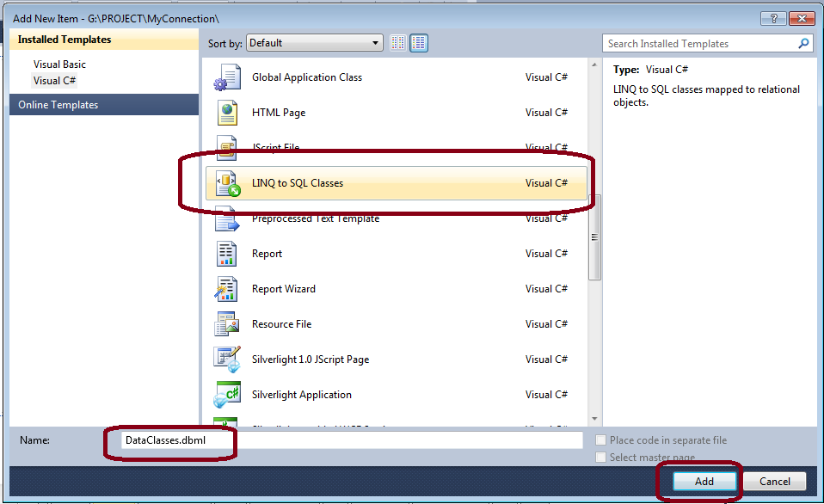The width and height of the screenshot is (824, 504).
Task: Click the LINQ to SQL Classes icon
Action: pyautogui.click(x=227, y=183)
